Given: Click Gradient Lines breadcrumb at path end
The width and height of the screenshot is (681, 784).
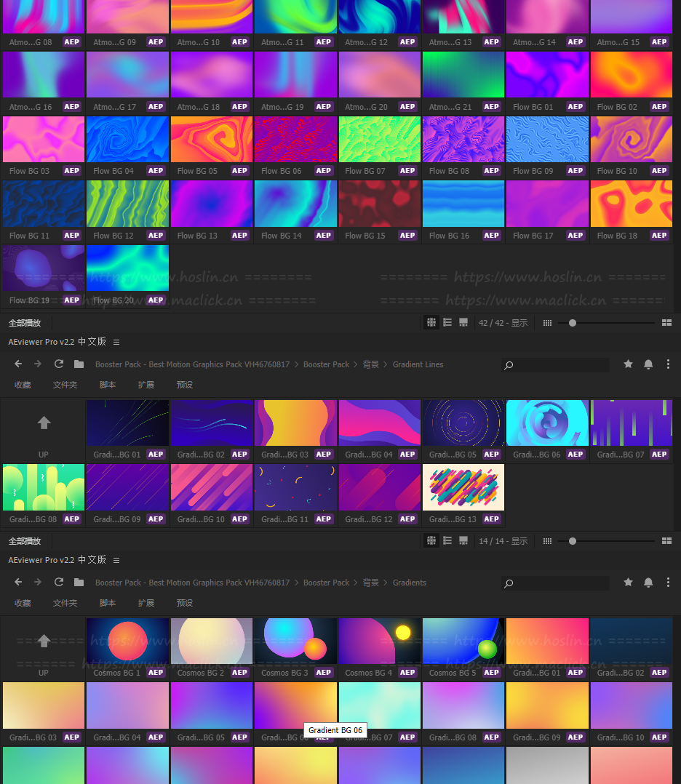Looking at the screenshot, I should click(x=418, y=364).
